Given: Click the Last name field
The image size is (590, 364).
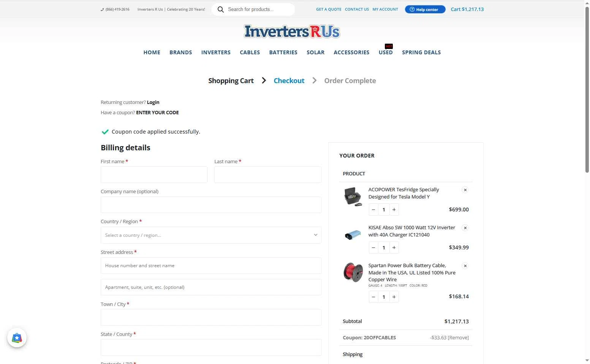Looking at the screenshot, I should click(268, 175).
